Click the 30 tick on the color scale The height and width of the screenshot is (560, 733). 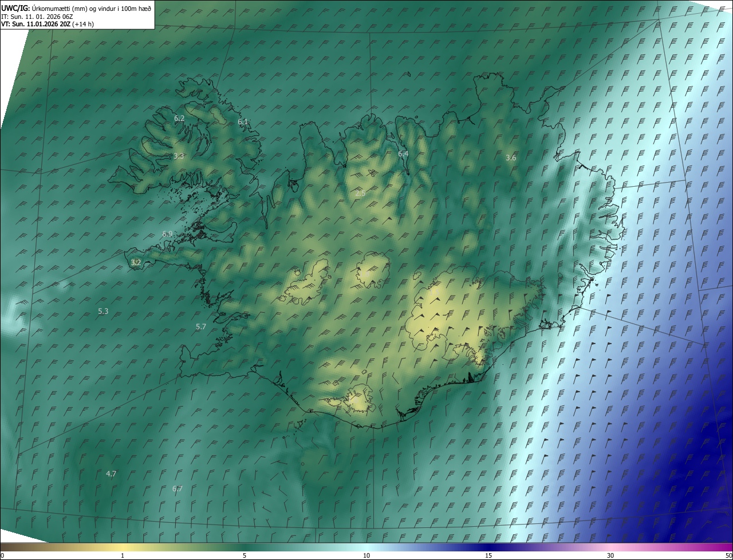(x=610, y=555)
